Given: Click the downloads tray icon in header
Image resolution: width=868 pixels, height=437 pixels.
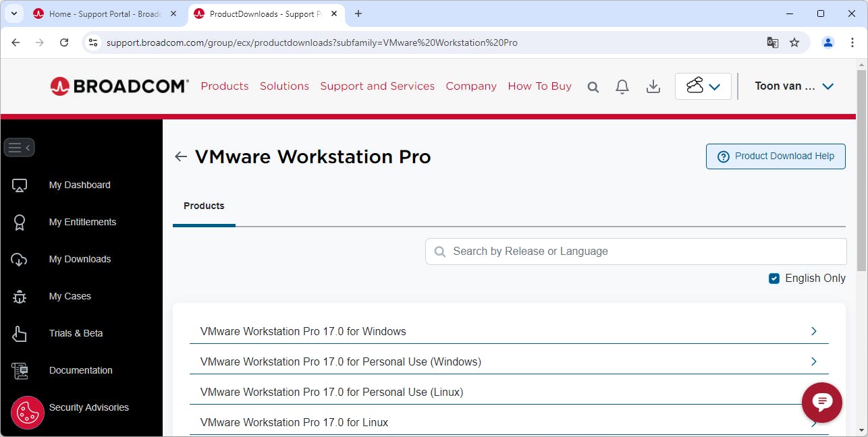Looking at the screenshot, I should pyautogui.click(x=653, y=86).
